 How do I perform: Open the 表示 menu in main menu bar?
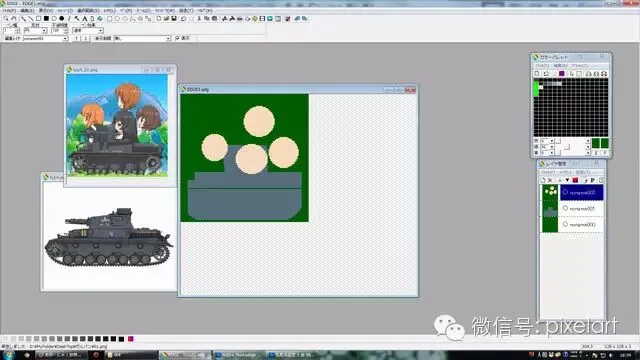click(46, 10)
